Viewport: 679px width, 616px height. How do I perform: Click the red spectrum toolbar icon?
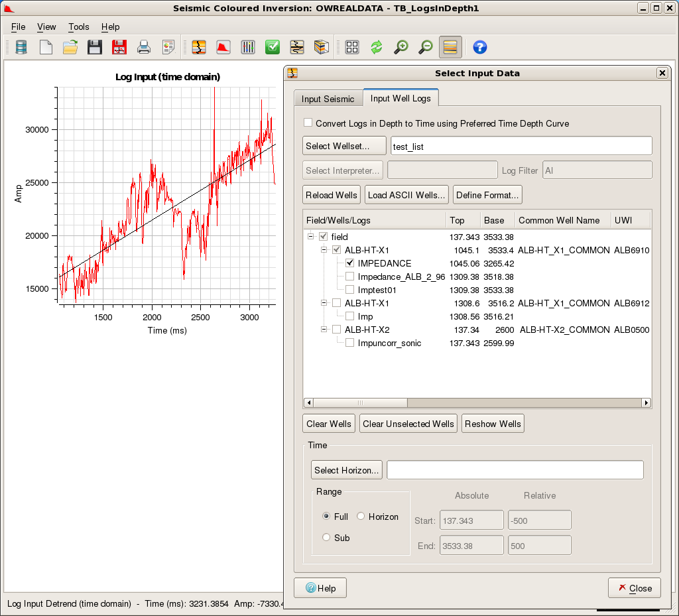point(223,47)
